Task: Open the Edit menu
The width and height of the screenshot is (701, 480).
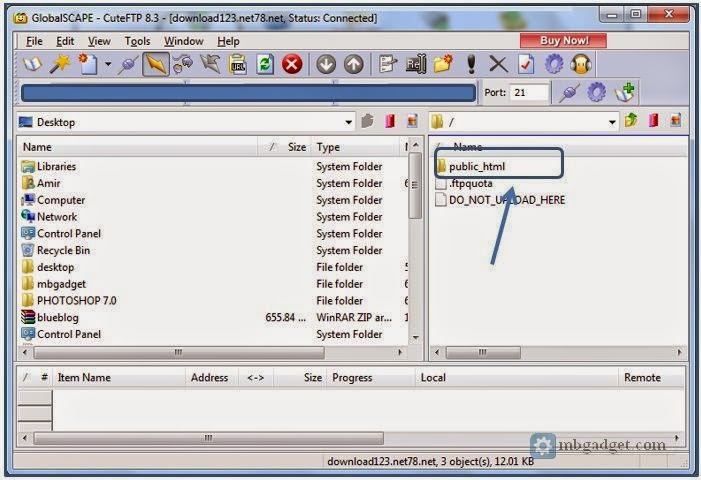Action: (x=65, y=41)
